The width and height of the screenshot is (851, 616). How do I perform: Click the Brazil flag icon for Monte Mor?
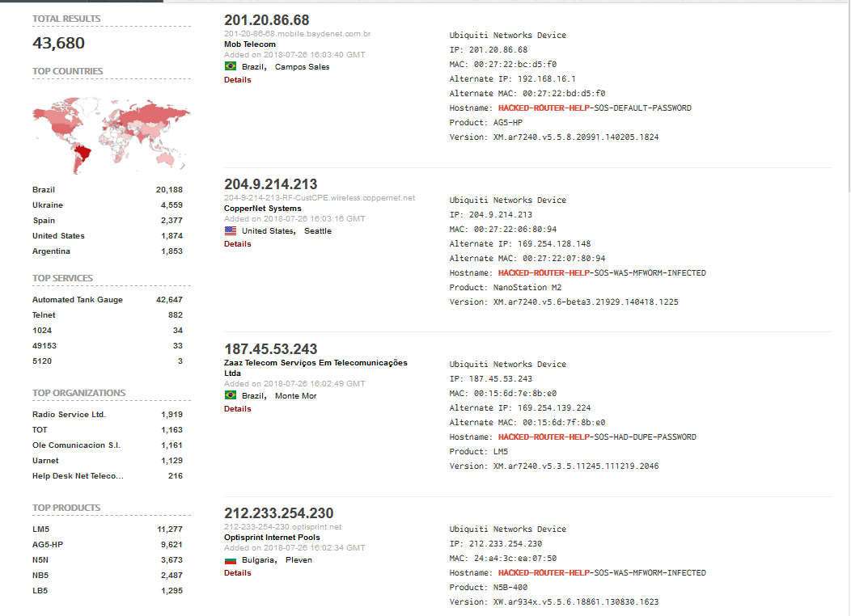[x=230, y=395]
